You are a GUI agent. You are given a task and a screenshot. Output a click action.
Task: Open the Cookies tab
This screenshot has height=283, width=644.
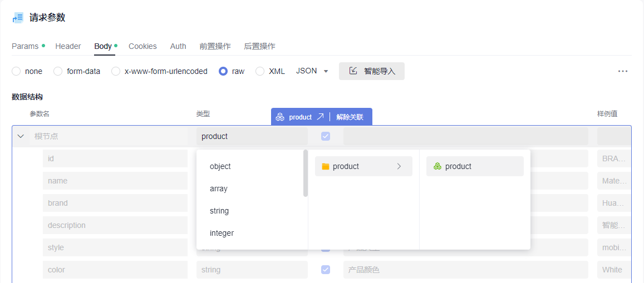(142, 46)
